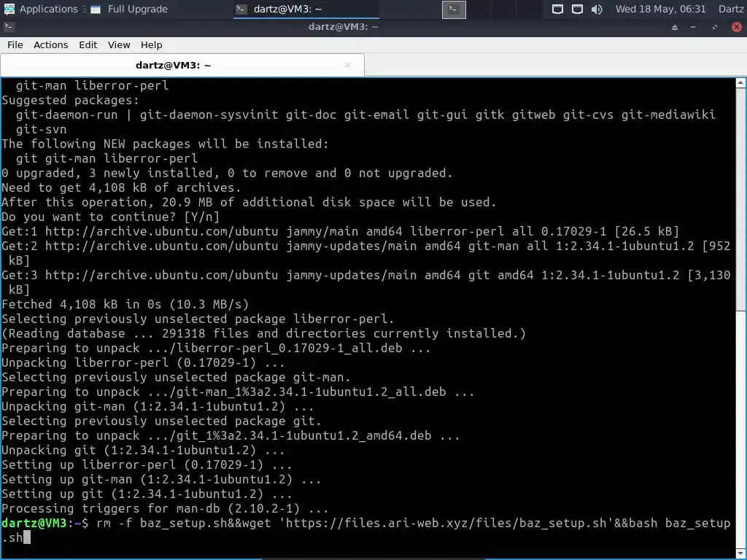
Task: Select the dartz@VM3: ~ terminal tab
Action: (182, 65)
